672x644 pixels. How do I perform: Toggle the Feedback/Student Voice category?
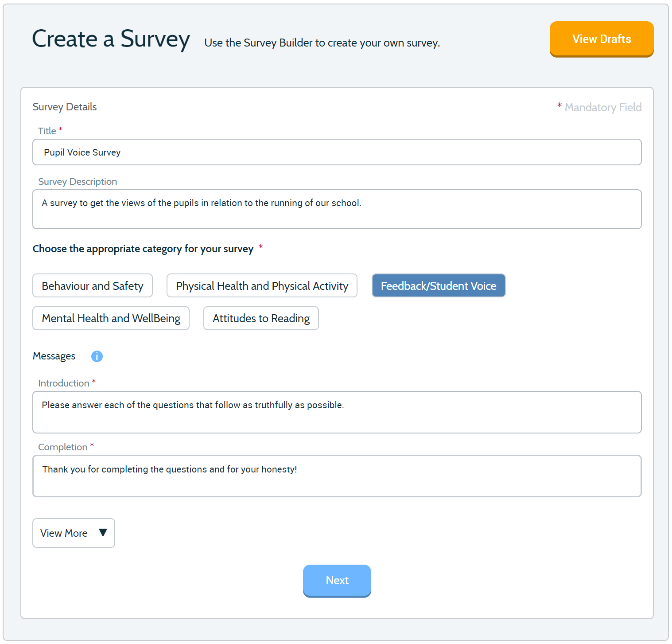click(439, 286)
